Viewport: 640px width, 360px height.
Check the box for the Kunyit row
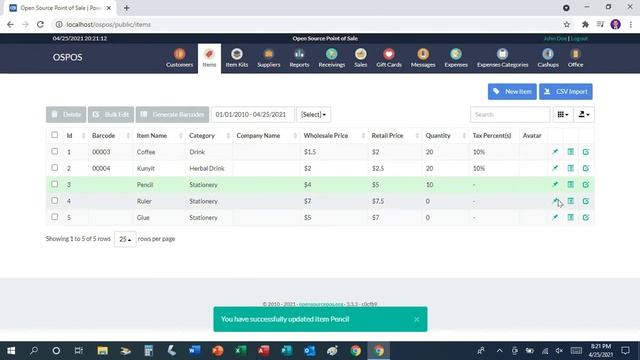(55, 167)
